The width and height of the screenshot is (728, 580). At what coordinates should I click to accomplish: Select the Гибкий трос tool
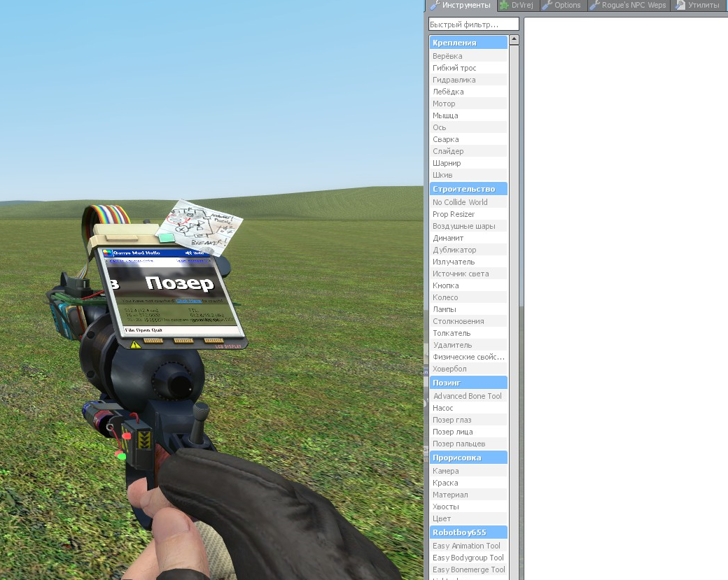tap(468, 68)
